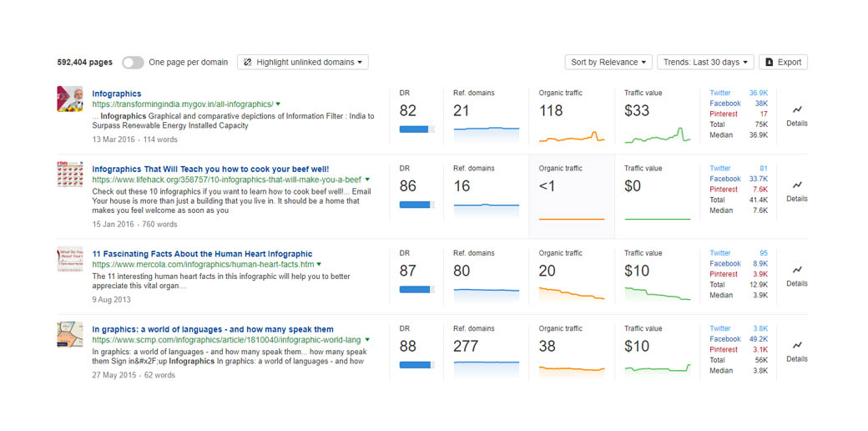Click thumbnail of the beef cooking infographics result
Image resolution: width=868 pixels, height=431 pixels.
[x=70, y=174]
